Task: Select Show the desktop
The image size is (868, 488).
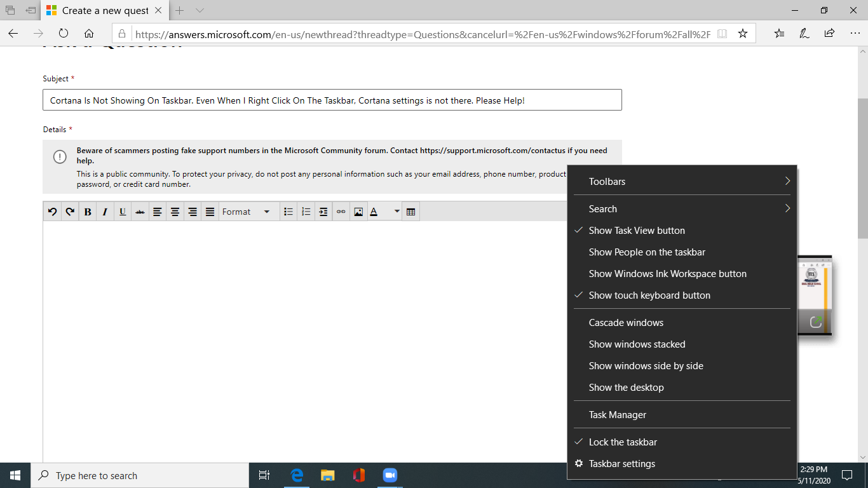Action: coord(682,387)
